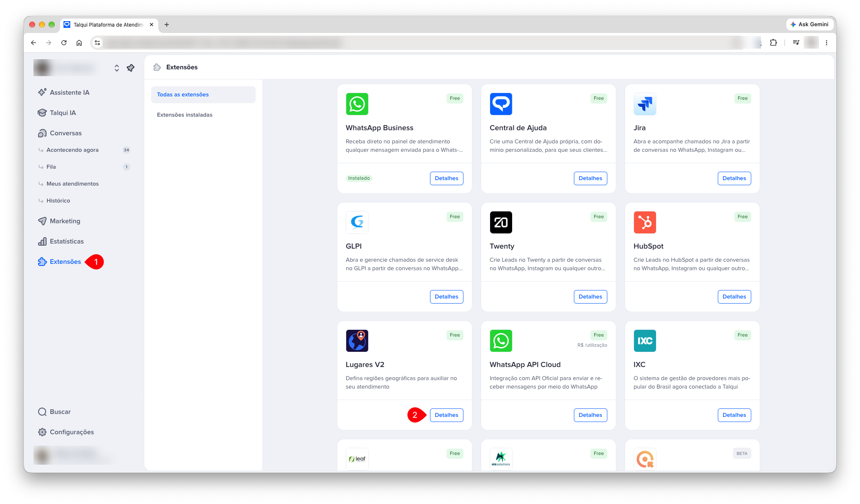Open Detalhes for Jira
Image resolution: width=860 pixels, height=504 pixels.
[x=734, y=178]
